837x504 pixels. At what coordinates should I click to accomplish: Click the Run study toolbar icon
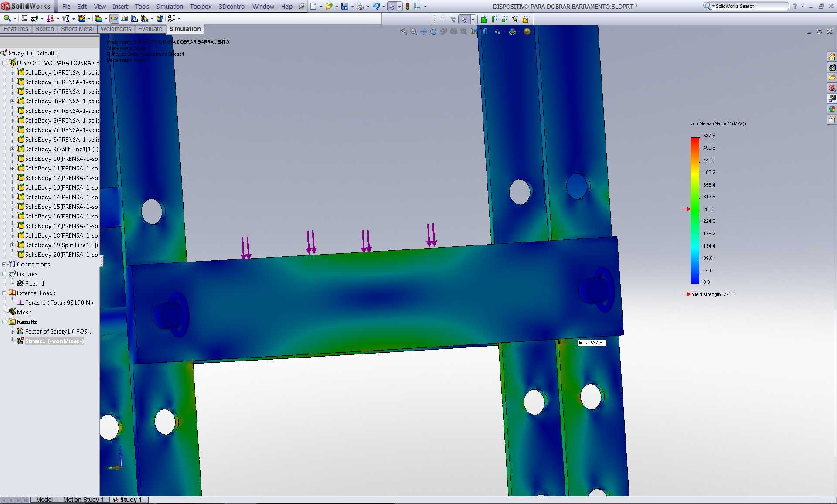[82, 18]
